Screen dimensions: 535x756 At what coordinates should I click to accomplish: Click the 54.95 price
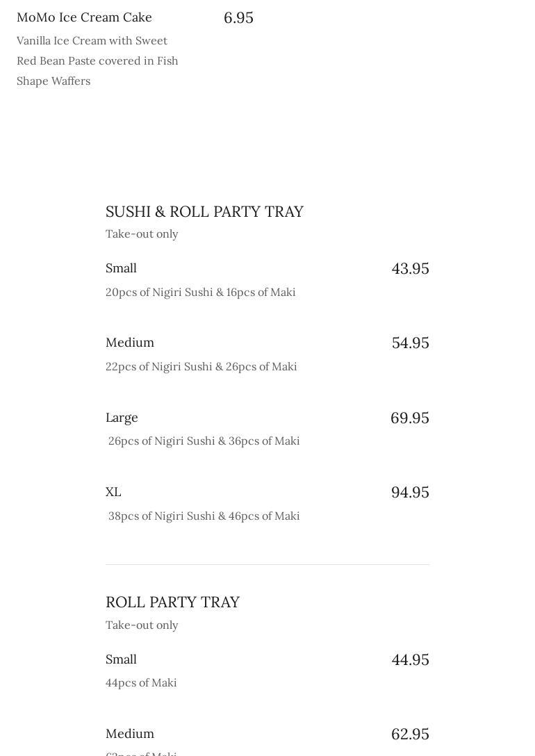[410, 343]
